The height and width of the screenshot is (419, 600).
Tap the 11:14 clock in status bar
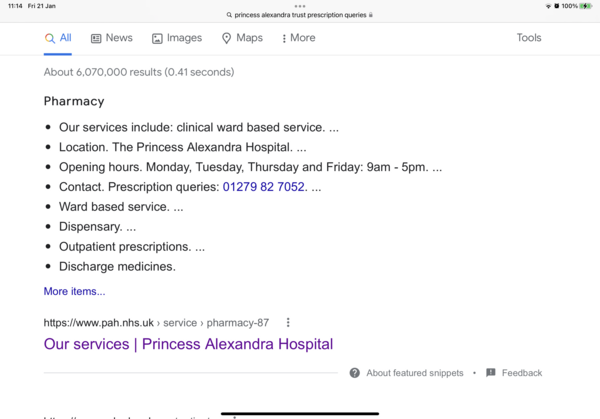pyautogui.click(x=15, y=6)
